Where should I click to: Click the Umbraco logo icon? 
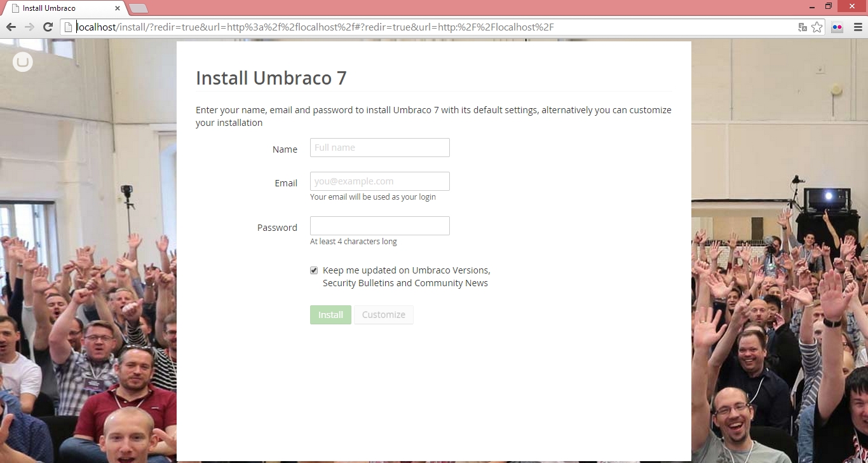(x=23, y=62)
